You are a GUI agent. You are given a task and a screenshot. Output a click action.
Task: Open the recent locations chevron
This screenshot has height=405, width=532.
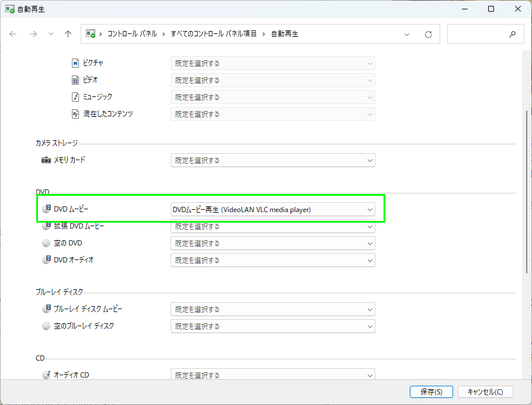point(51,34)
